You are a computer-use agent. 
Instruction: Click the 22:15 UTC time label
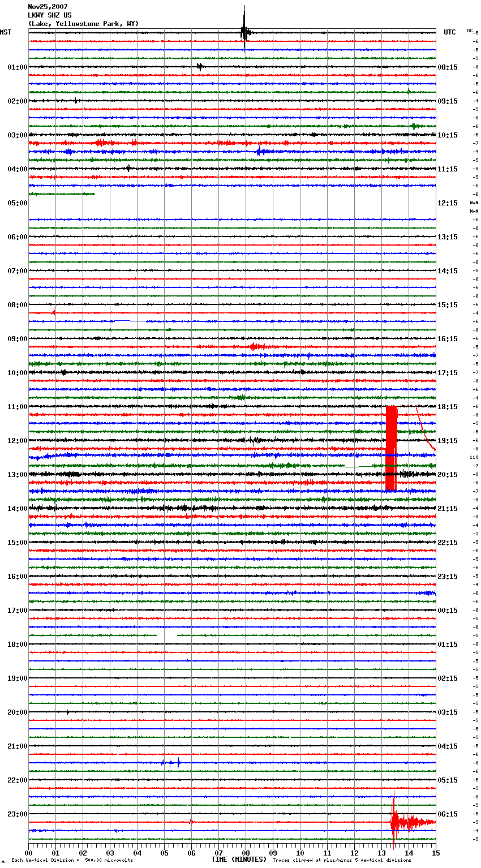tap(448, 543)
